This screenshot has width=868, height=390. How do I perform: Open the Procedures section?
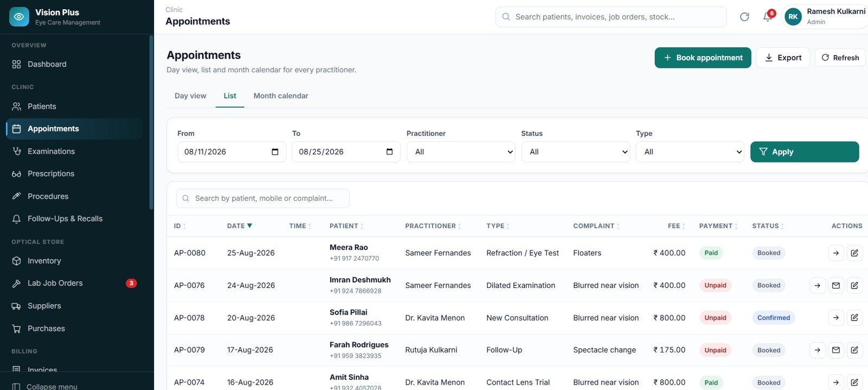[74, 196]
